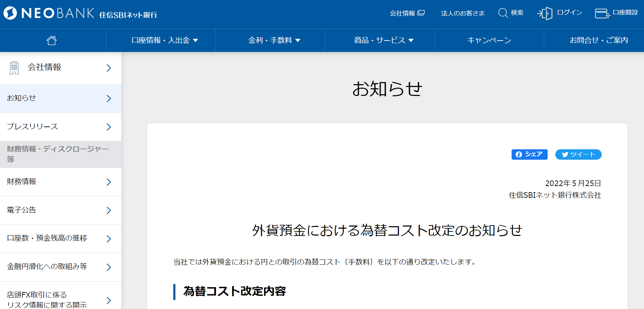The image size is (644, 309).
Task: Open 財務情報 sidebar item
Action: pyautogui.click(x=60, y=182)
